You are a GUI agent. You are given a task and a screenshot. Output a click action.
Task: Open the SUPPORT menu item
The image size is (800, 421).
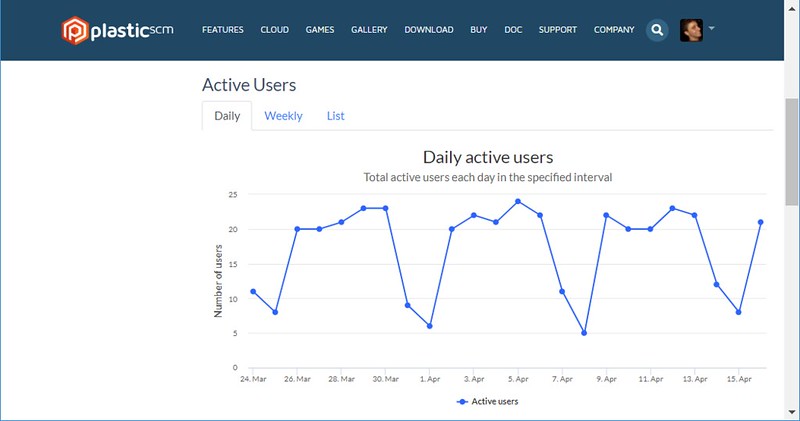[x=558, y=30]
